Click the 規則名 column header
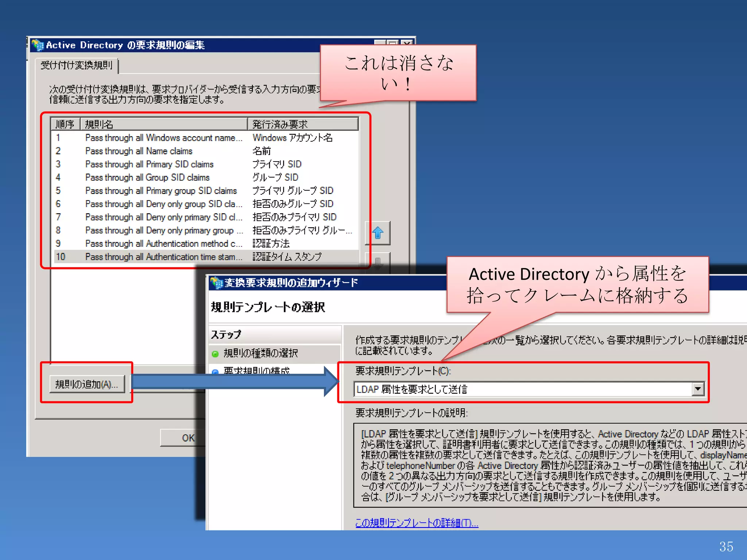Screen dimensions: 747x560 (164, 124)
